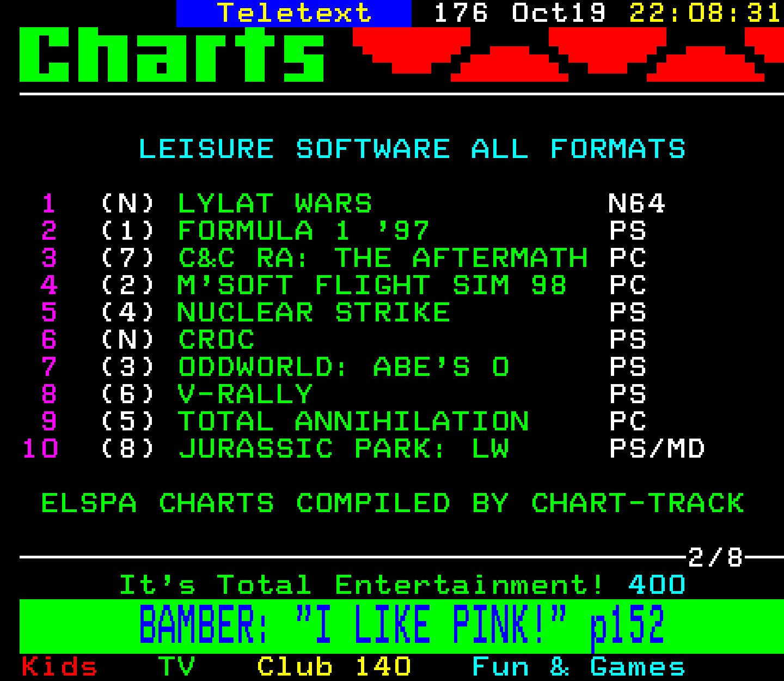
Task: Select the M'SOFT FLIGHT SIM 98 entry
Action: coord(372,285)
